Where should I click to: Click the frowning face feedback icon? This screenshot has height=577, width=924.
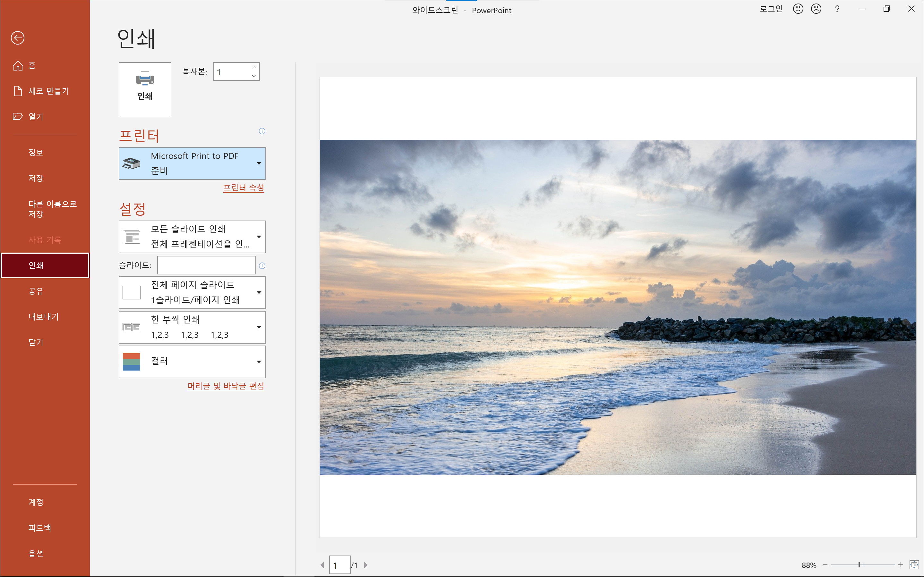816,9
